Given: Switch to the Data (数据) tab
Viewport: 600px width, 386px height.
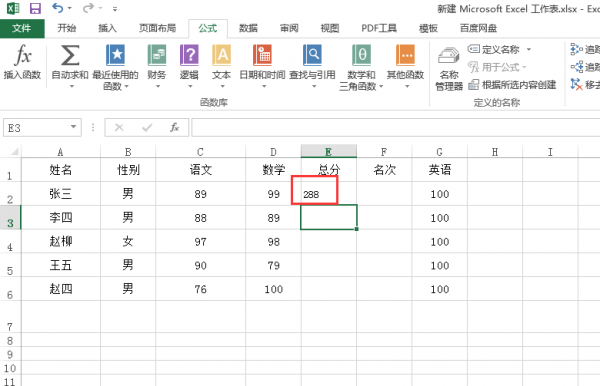Looking at the screenshot, I should (x=248, y=28).
